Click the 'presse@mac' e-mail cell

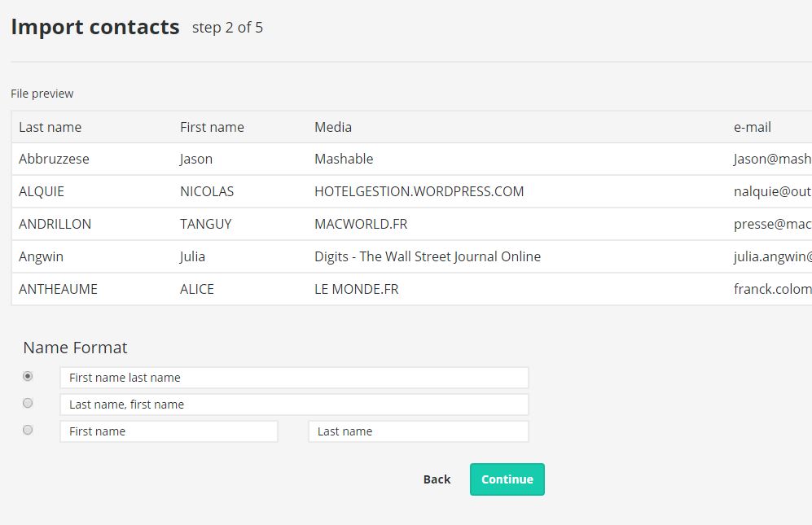click(x=772, y=224)
